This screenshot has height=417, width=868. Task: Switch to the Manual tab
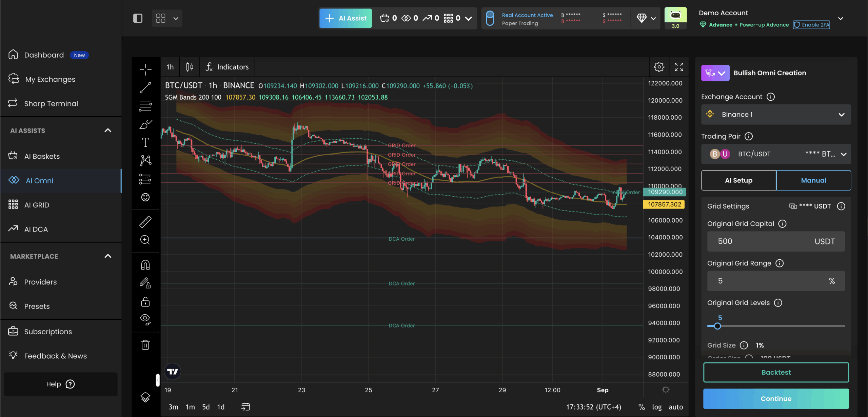[813, 180]
